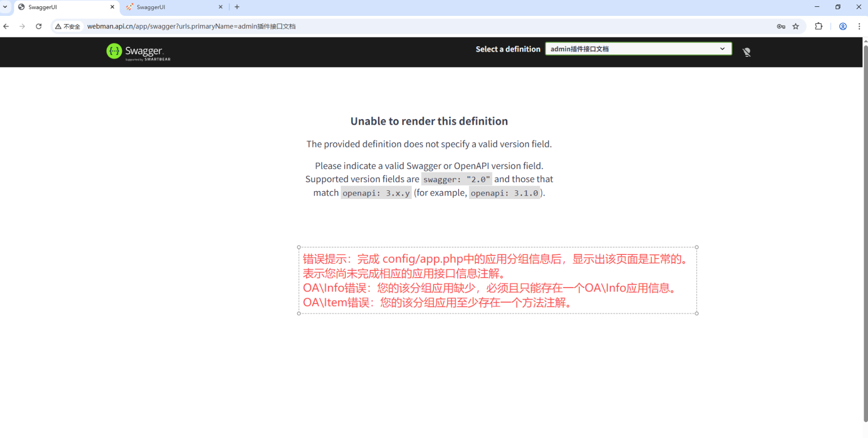Click the 不安全 site security indicator

68,27
